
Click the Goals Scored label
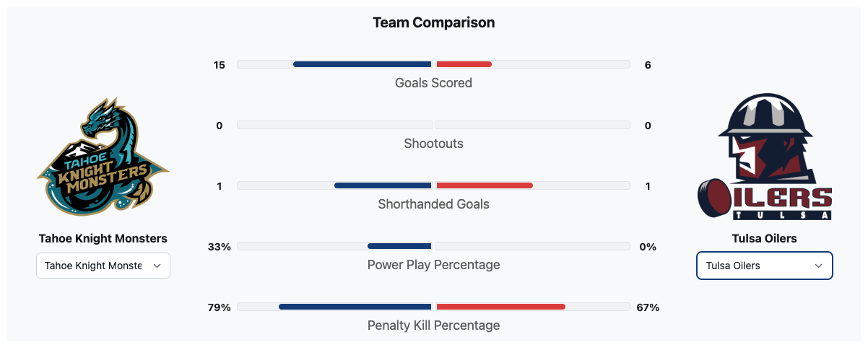click(433, 83)
